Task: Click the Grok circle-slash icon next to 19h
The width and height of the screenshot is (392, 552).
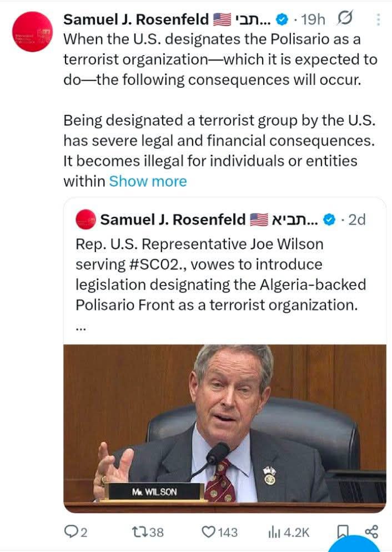Action: (x=344, y=18)
